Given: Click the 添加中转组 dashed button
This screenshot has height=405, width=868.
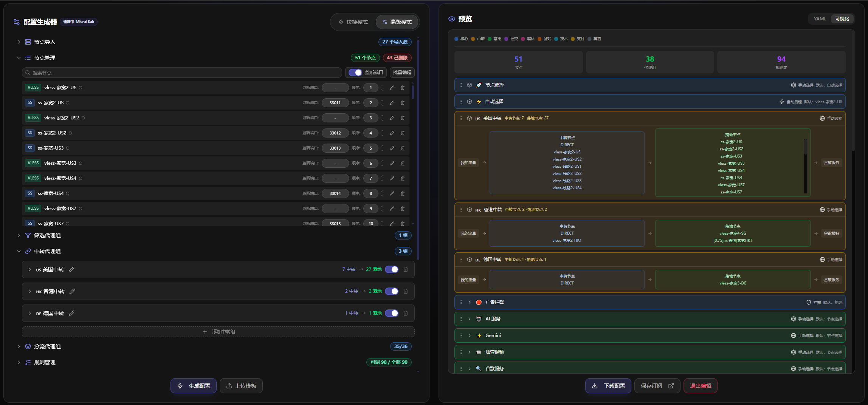Looking at the screenshot, I should 218,332.
